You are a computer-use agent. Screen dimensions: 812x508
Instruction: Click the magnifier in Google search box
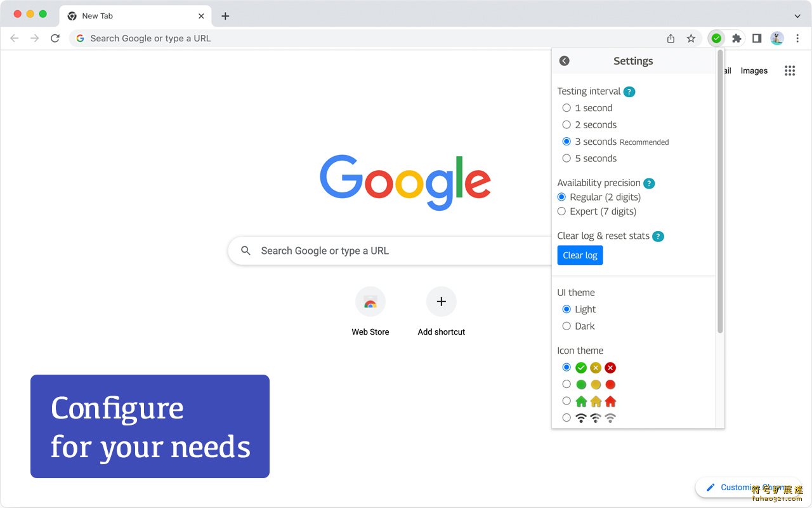click(x=246, y=251)
